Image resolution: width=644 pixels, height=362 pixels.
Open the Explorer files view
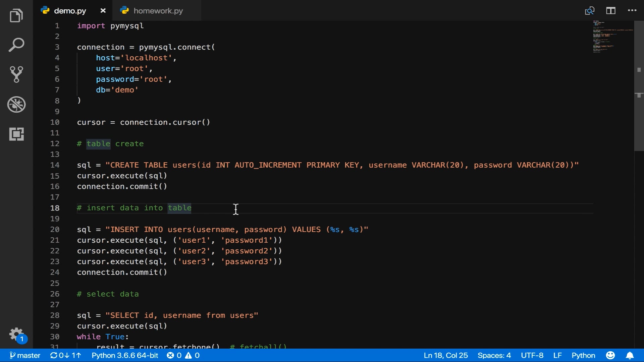tap(16, 16)
